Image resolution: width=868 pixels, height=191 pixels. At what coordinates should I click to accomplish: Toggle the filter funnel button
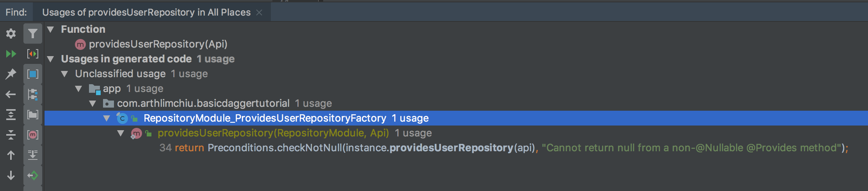33,34
